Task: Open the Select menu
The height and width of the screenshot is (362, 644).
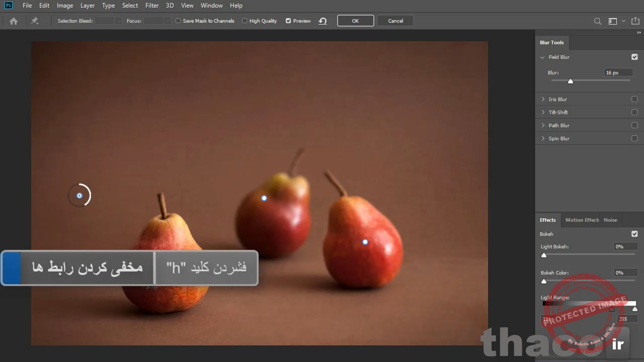Action: point(130,6)
